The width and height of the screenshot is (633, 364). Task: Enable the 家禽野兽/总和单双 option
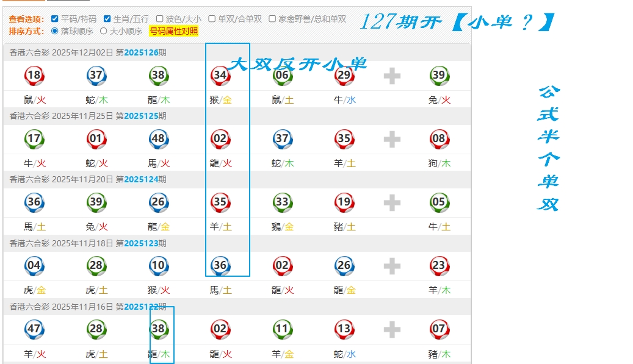point(272,19)
